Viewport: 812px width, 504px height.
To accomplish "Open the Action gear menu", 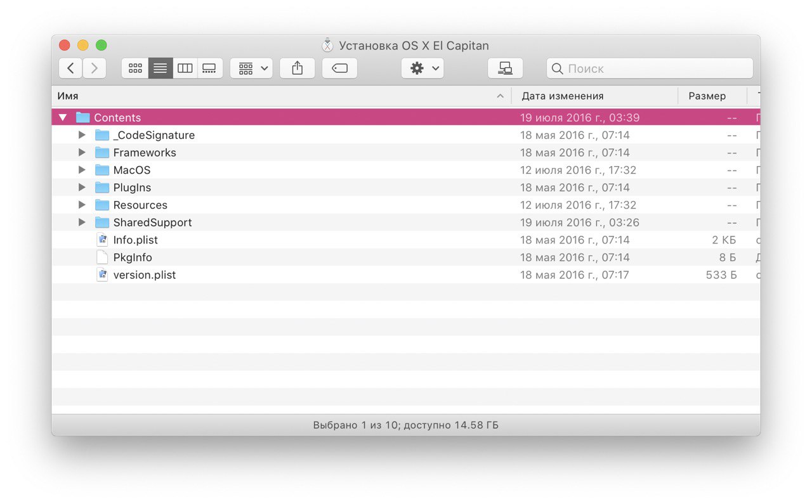I will (422, 68).
